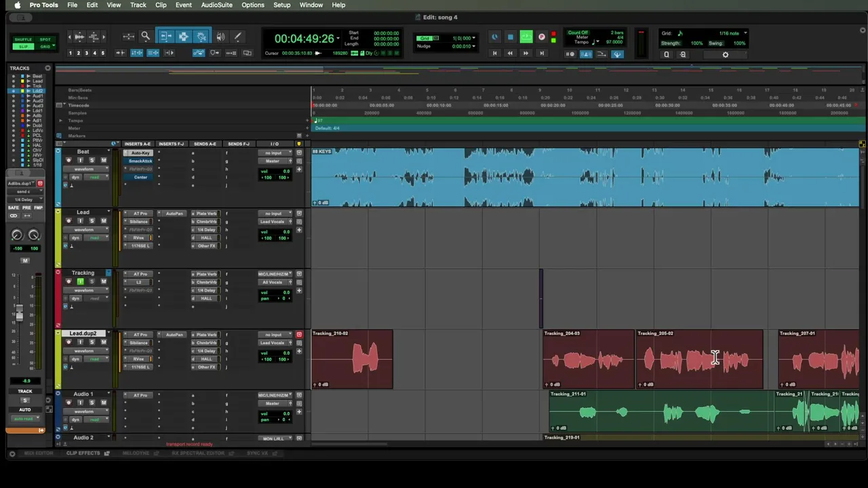Solo the Lead track
The image size is (868, 488).
click(x=92, y=221)
